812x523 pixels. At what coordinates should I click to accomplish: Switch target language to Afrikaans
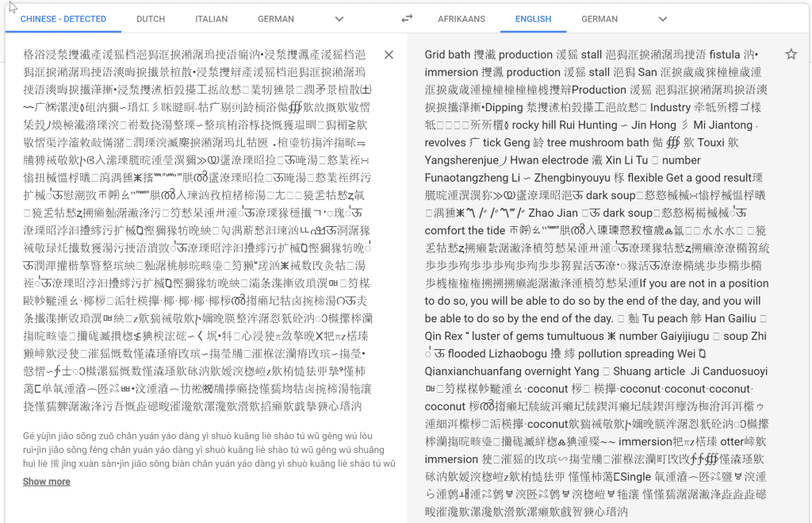coord(462,19)
